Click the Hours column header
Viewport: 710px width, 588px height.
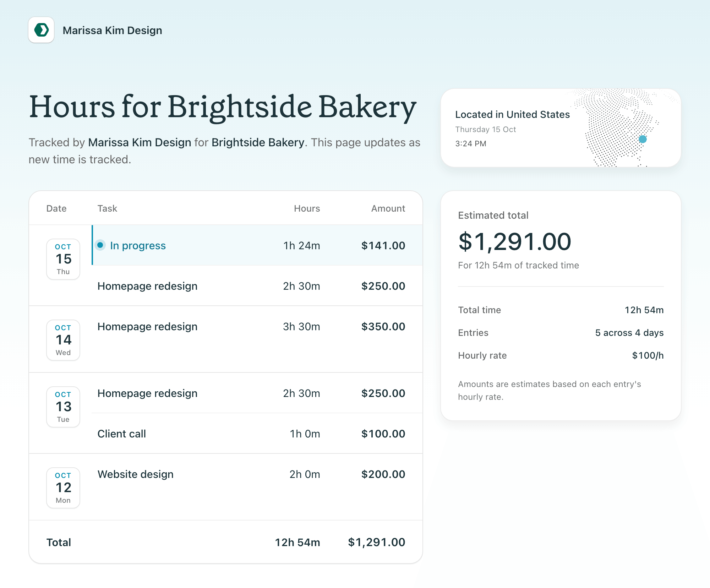tap(307, 208)
